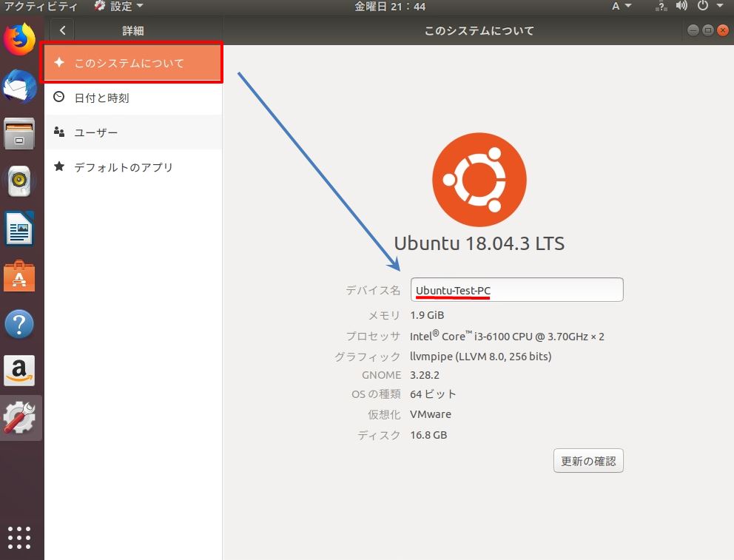This screenshot has height=560, width=734.
Task: Click the 詳細 header title
Action: 133,31
